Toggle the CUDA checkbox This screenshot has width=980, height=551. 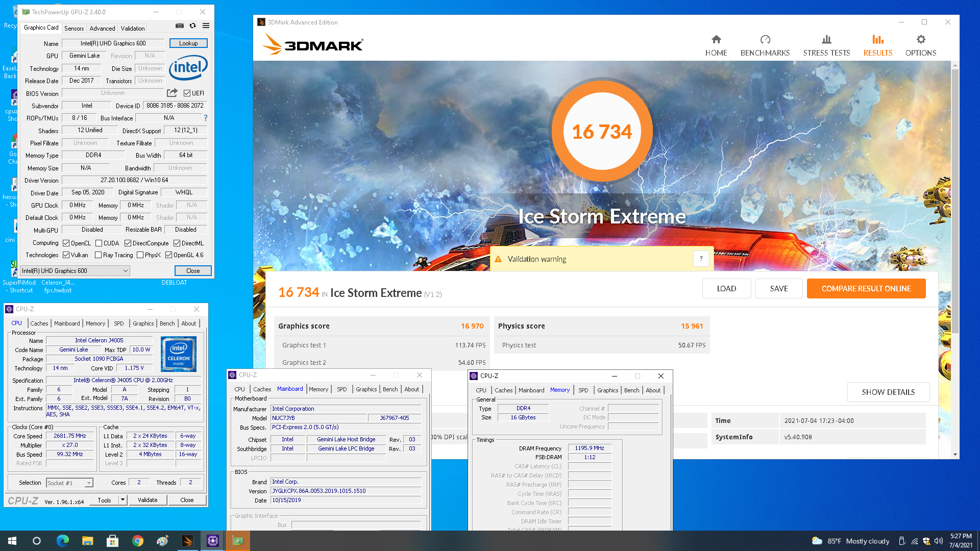coord(99,243)
